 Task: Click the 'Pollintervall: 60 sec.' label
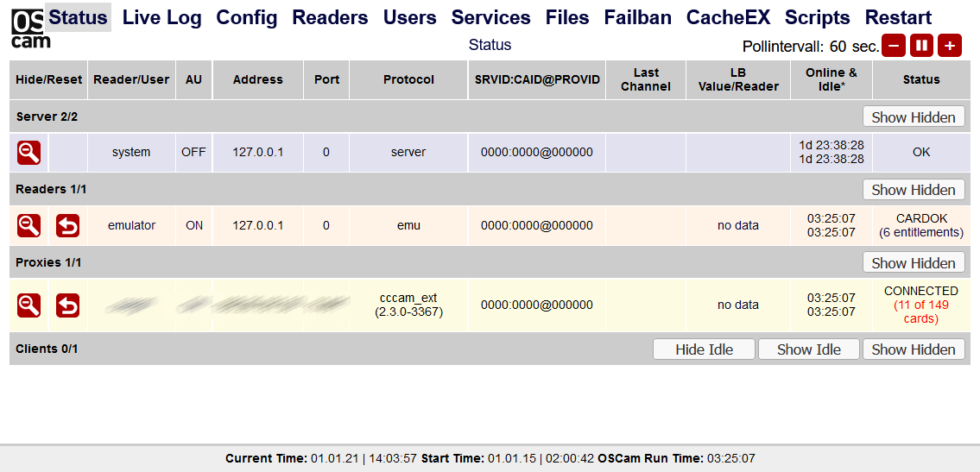tap(811, 47)
